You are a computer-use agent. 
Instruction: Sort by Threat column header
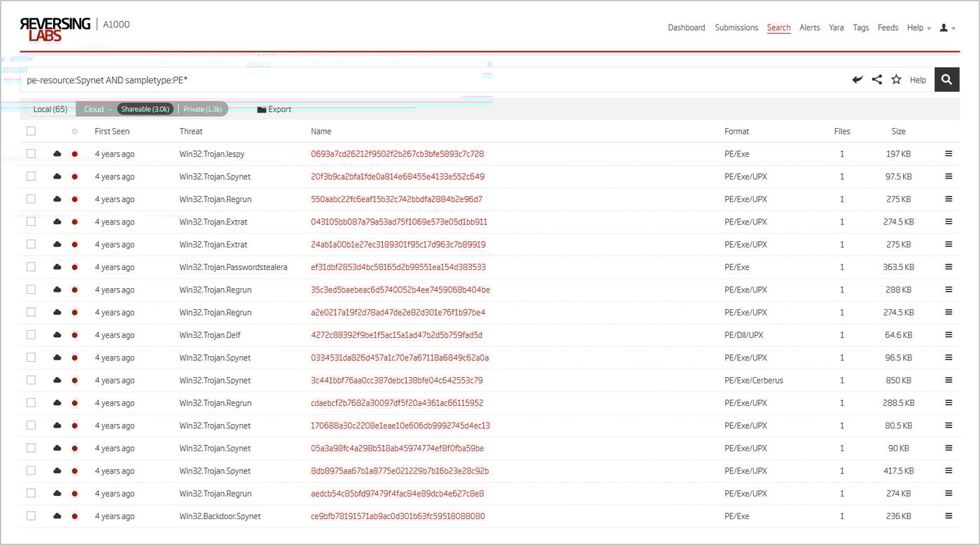[x=191, y=132]
